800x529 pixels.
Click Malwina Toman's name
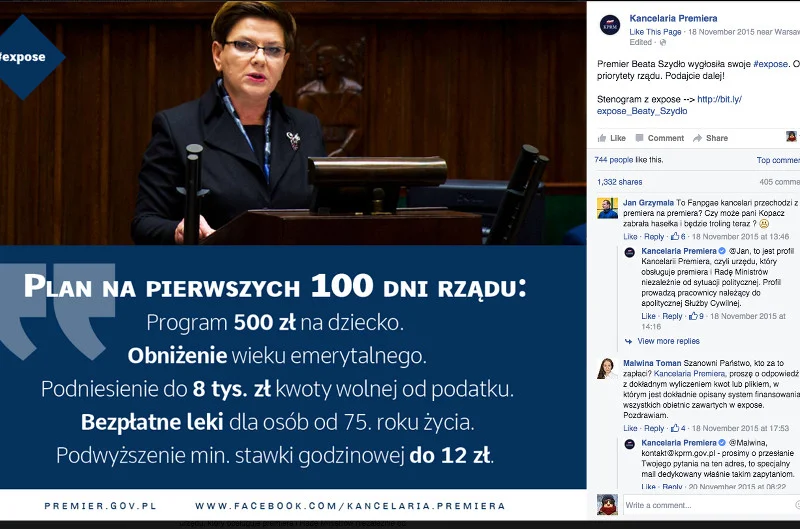pyautogui.click(x=652, y=363)
